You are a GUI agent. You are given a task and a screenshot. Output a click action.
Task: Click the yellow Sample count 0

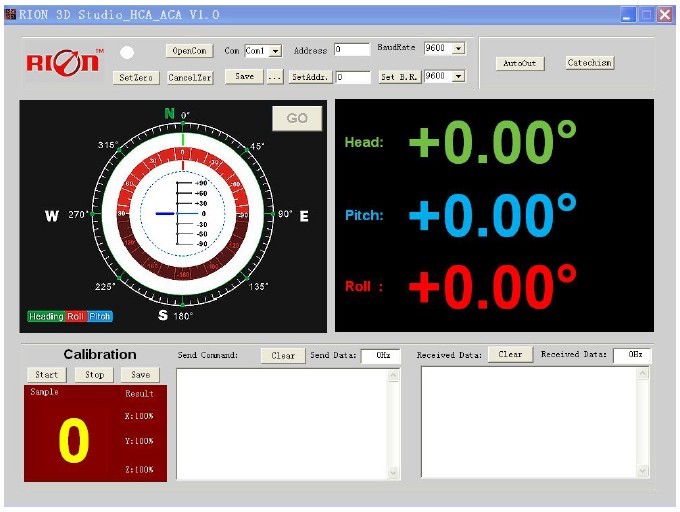[x=74, y=440]
